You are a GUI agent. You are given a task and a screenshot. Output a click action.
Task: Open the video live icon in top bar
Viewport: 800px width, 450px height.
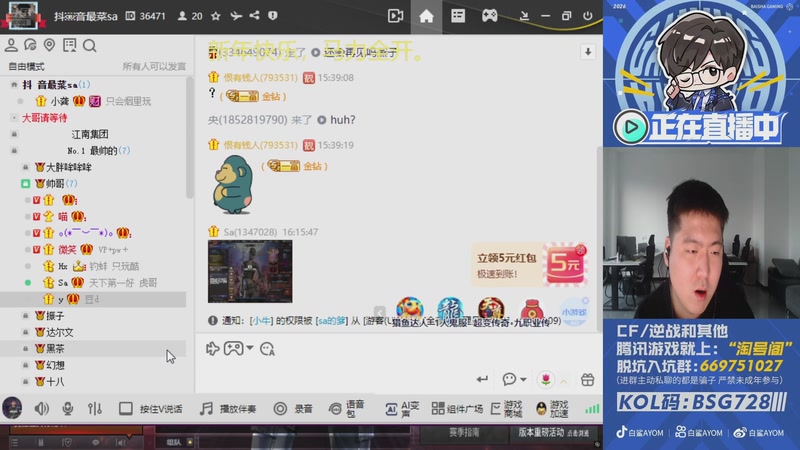(x=395, y=16)
